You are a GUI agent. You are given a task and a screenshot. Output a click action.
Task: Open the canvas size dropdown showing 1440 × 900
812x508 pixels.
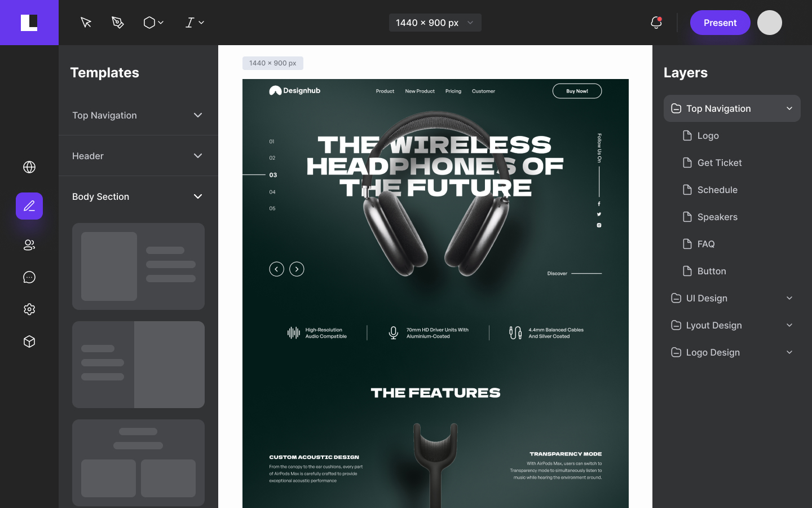(435, 23)
